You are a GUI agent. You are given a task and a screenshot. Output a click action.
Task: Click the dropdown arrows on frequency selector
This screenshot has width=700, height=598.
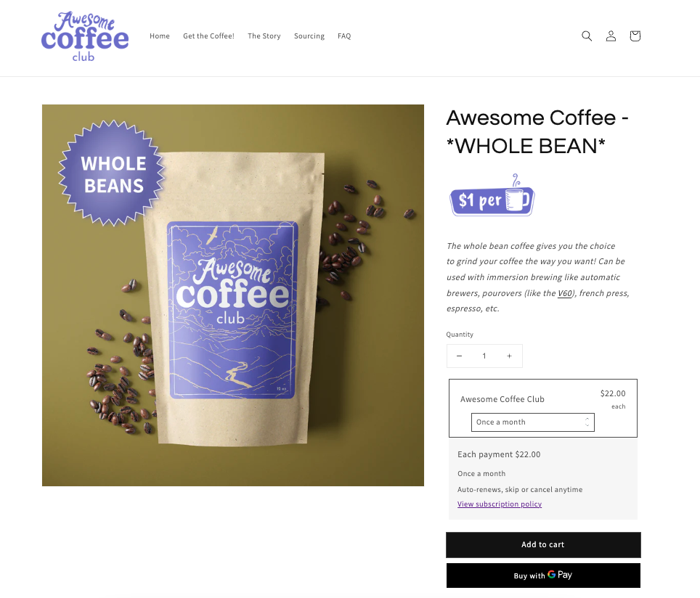587,422
